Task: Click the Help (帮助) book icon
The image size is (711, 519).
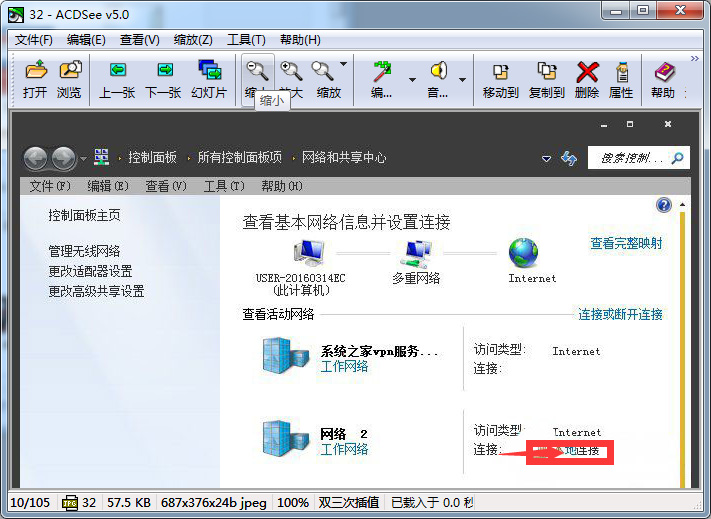Action: pyautogui.click(x=664, y=71)
